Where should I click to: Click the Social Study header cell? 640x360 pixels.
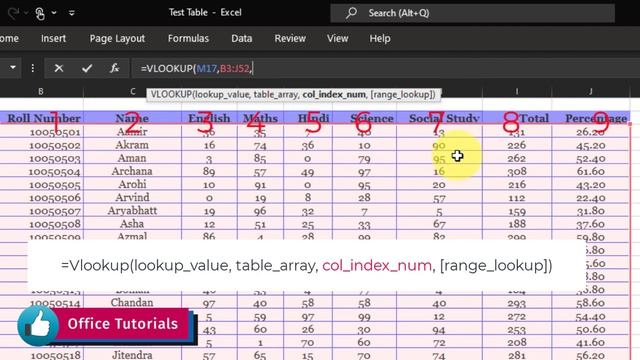(439, 118)
